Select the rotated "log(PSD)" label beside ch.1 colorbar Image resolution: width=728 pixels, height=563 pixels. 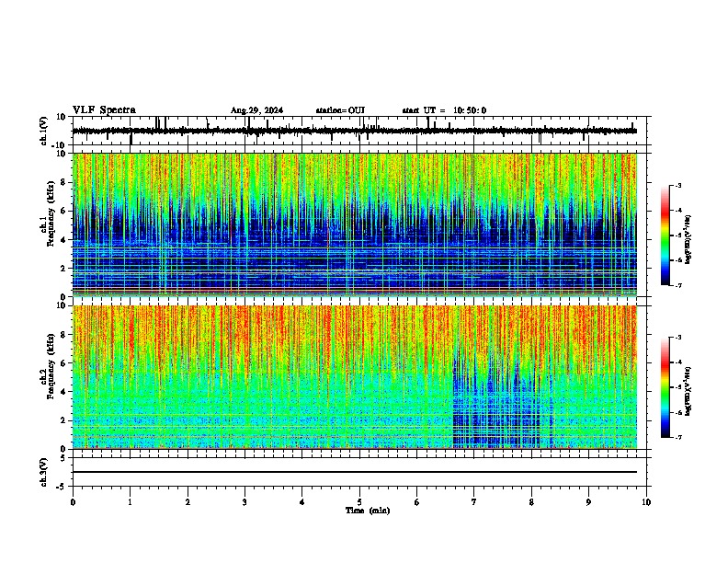point(688,239)
